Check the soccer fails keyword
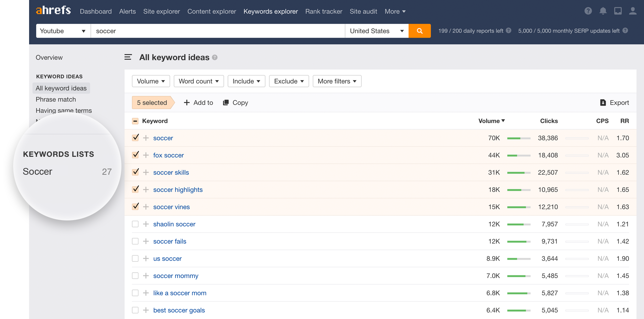Viewport: 644px width, 319px height. [x=135, y=241]
